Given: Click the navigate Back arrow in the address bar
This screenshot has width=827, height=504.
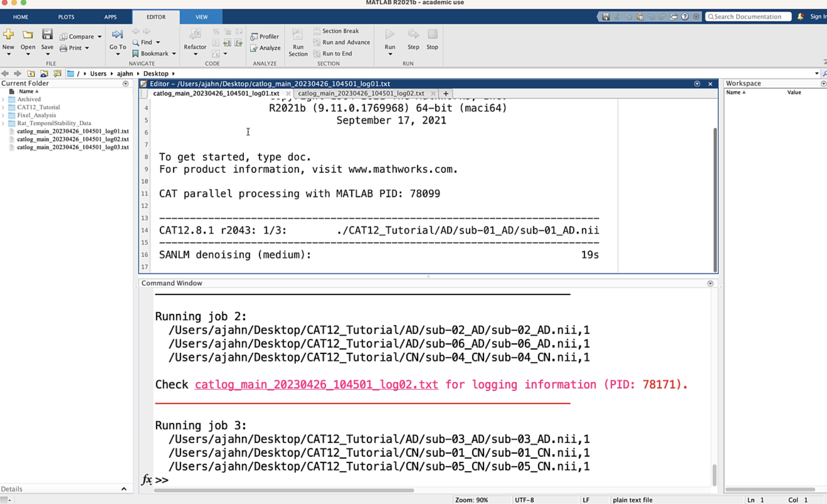Looking at the screenshot, I should tap(5, 73).
